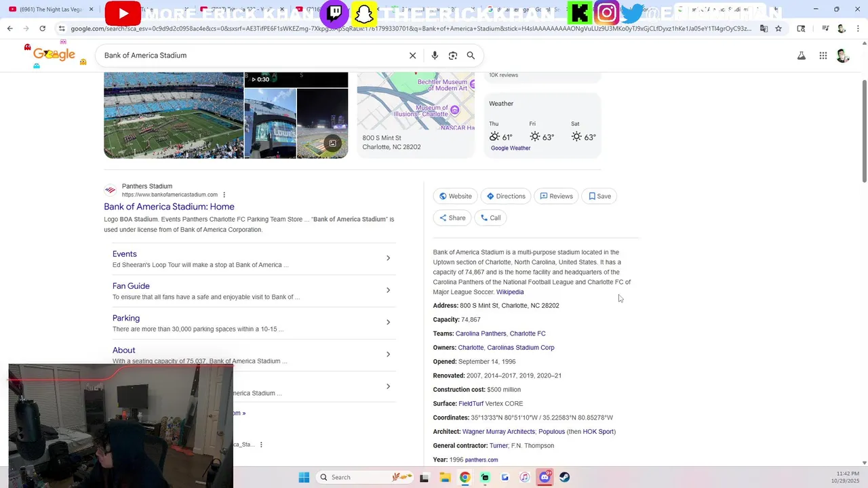Open the large stadium field photo
The height and width of the screenshot is (488, 868).
click(174, 115)
